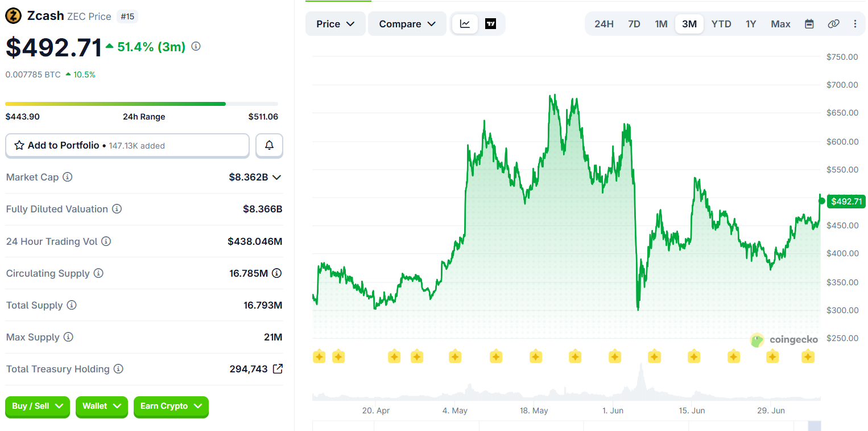Click Add to Portfolio button
The height and width of the screenshot is (431, 868).
coord(127,146)
